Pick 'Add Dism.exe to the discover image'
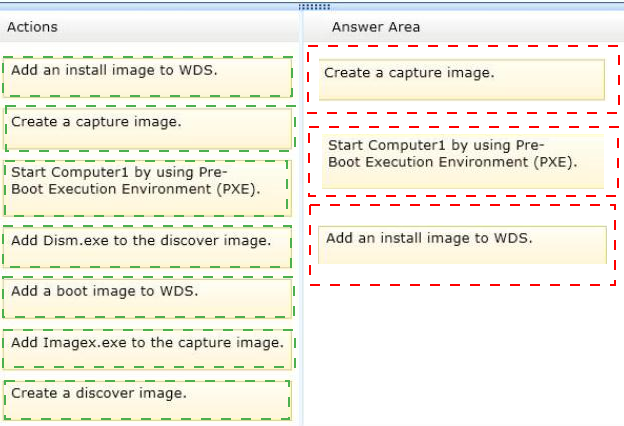Screen dimensions: 624x426 [x=148, y=247]
